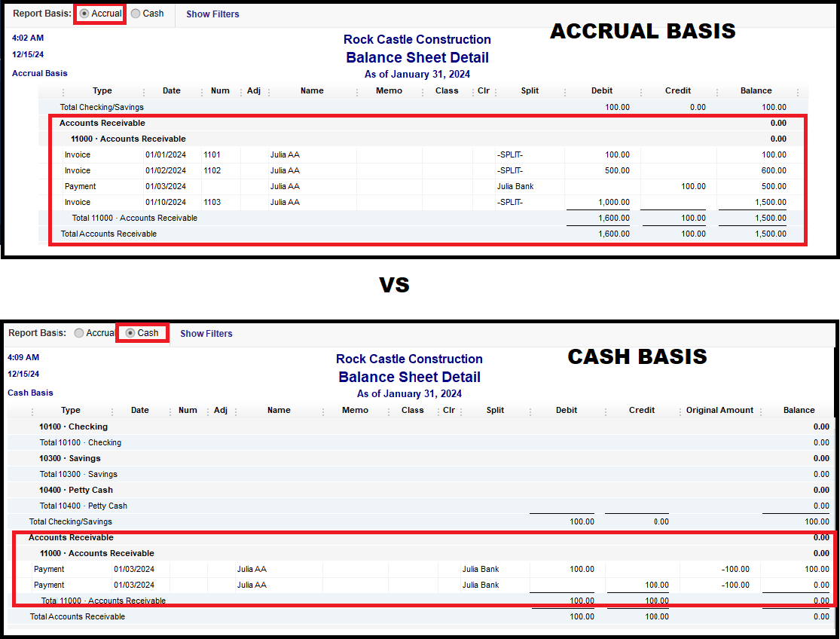Click the 4:09 AM report time

[x=23, y=358]
